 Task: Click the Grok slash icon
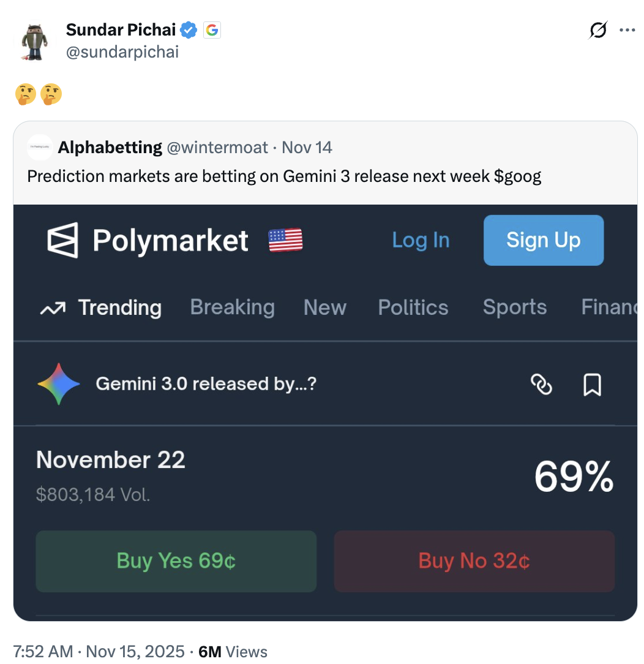click(x=597, y=30)
